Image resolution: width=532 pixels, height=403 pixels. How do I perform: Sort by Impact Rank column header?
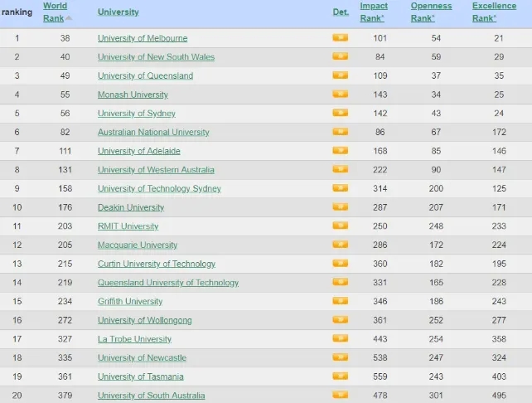[x=374, y=12]
